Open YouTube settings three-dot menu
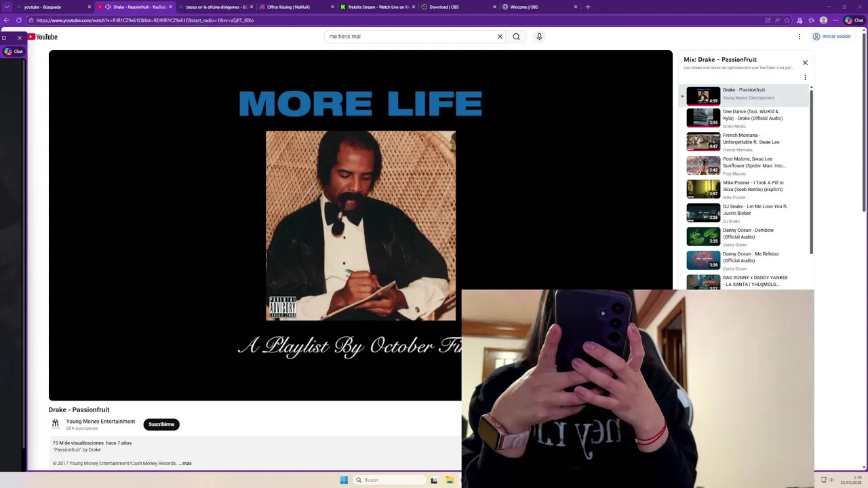The width and height of the screenshot is (868, 488). [800, 37]
